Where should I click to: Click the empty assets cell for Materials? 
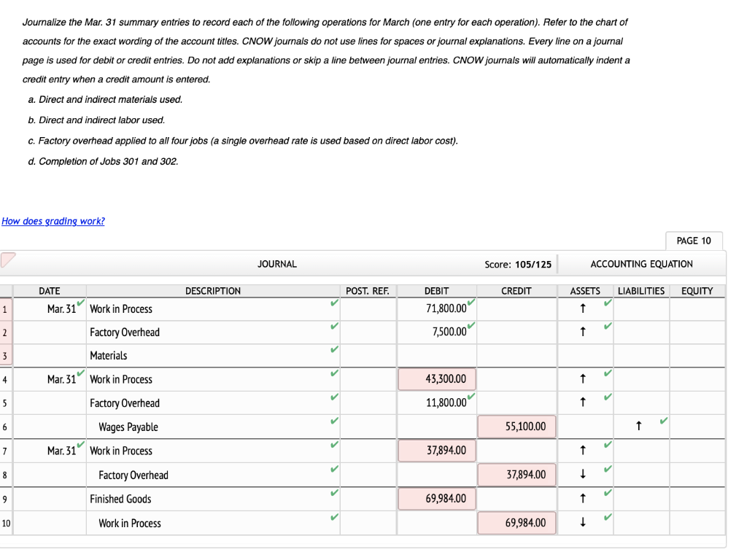point(586,356)
